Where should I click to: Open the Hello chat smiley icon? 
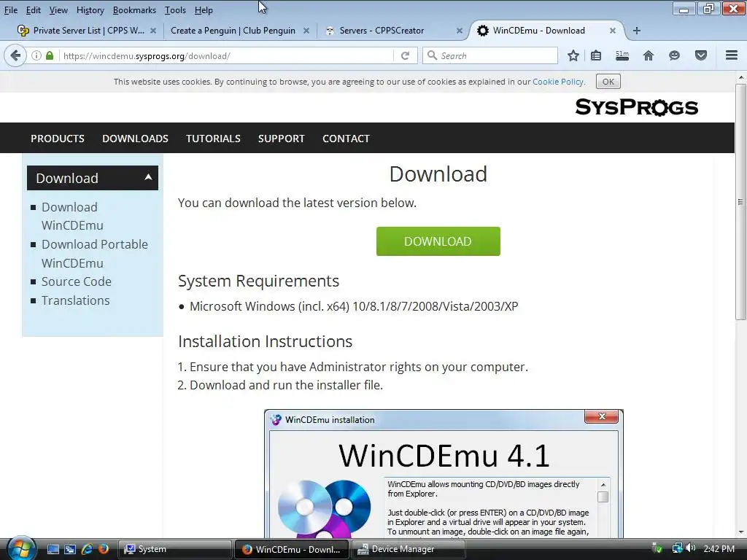(x=674, y=55)
